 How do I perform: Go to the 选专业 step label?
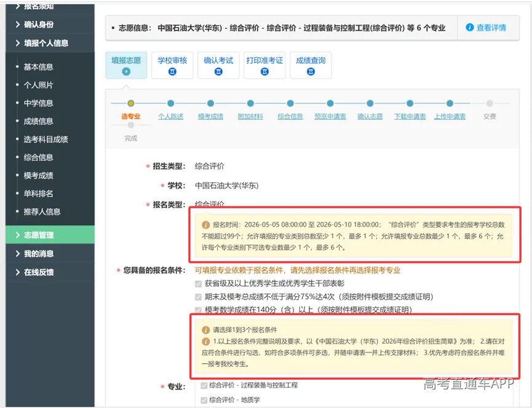(x=130, y=116)
